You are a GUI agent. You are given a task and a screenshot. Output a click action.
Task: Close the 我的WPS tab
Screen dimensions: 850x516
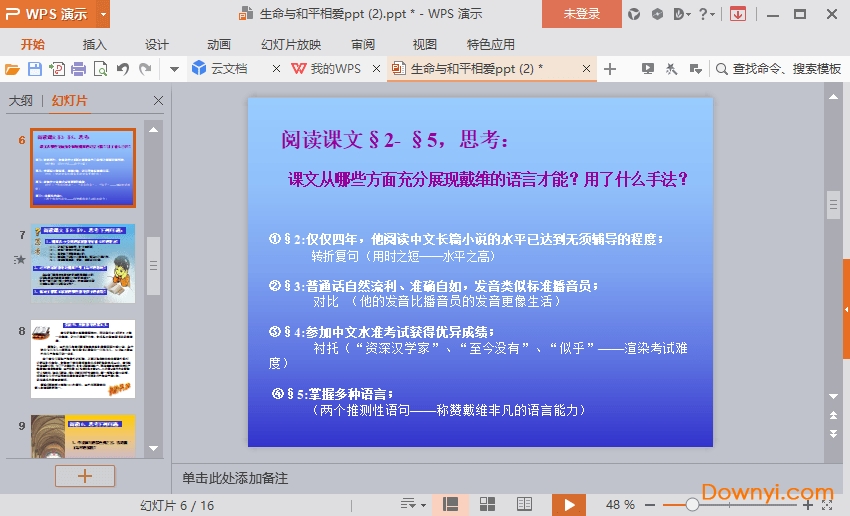click(x=377, y=69)
